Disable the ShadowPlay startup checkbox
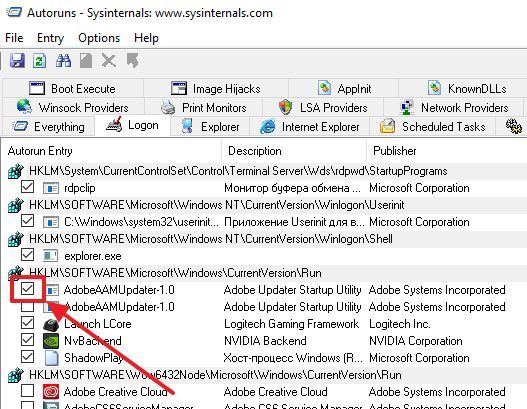This screenshot has height=409, width=527. [x=27, y=357]
